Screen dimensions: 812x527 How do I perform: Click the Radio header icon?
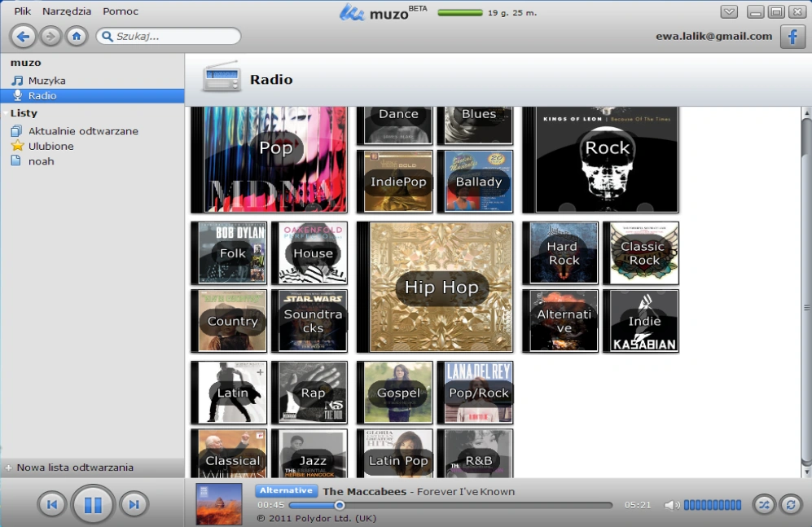(x=222, y=77)
